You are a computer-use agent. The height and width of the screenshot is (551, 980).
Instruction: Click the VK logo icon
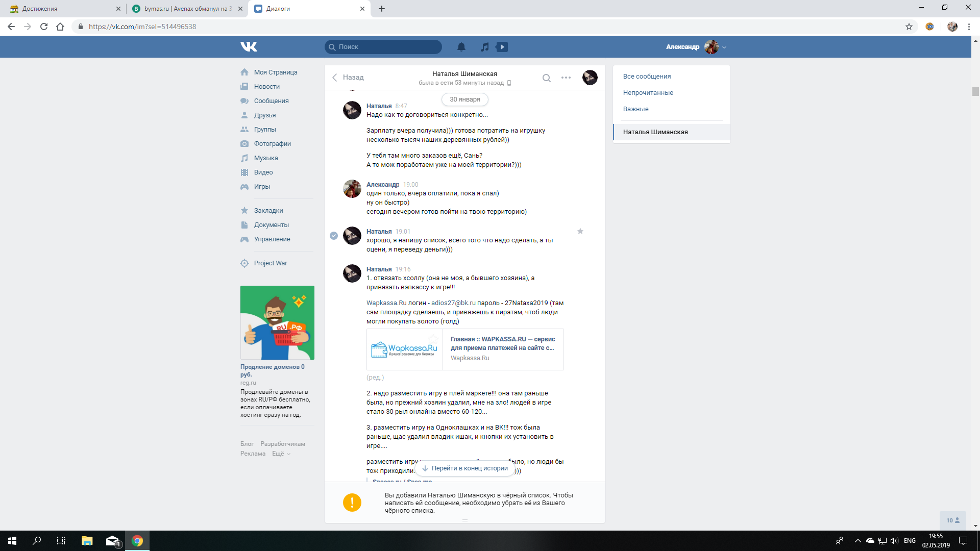click(249, 47)
